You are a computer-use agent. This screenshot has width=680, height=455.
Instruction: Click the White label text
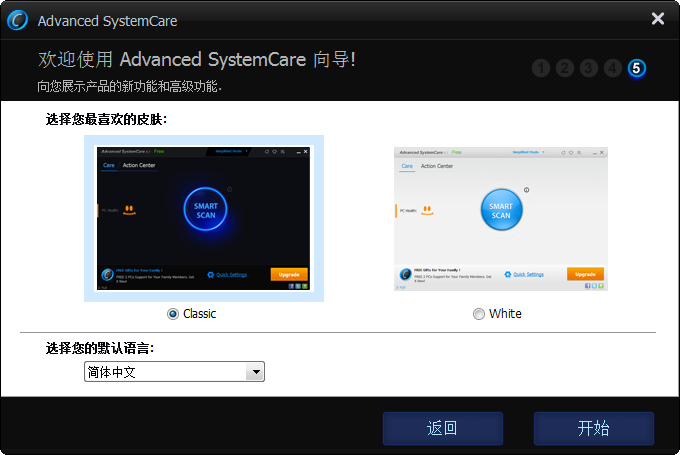pos(505,314)
